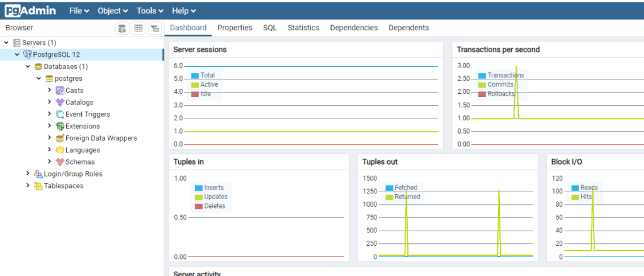Click the Extensions node icon
Screen dimensions: 644x276
pyautogui.click(x=60, y=126)
